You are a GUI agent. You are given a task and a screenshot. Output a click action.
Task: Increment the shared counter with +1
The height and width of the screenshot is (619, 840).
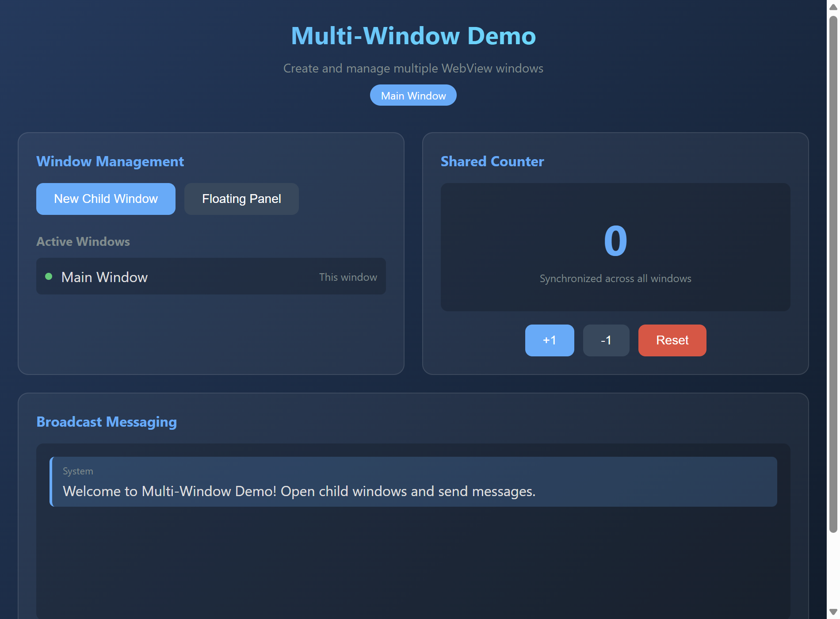point(549,340)
